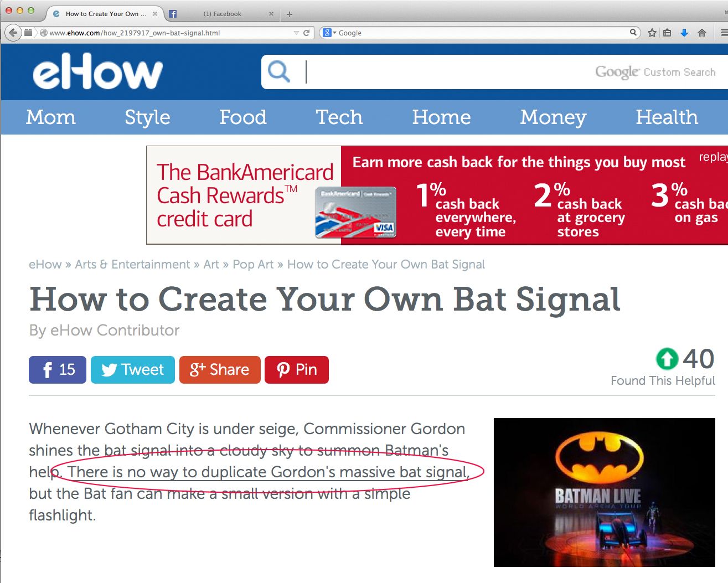
Task: Go to browser home page icon
Action: click(x=702, y=33)
